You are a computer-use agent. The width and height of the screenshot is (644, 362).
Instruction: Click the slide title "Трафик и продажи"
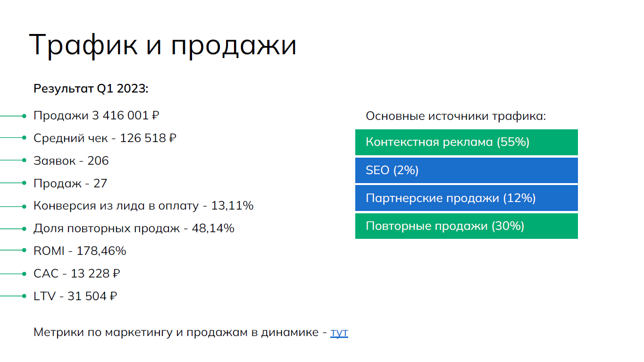(x=163, y=46)
